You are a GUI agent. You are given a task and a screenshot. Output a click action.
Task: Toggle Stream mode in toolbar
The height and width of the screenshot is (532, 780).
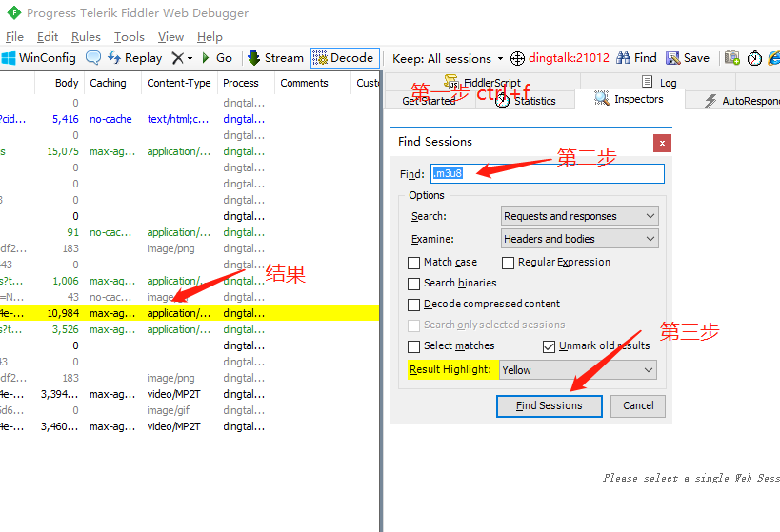(275, 58)
